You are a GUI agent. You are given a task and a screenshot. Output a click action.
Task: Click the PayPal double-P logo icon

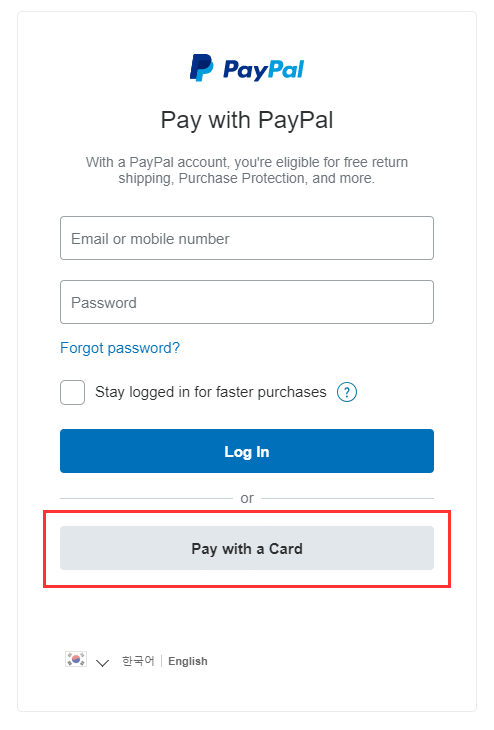point(202,68)
